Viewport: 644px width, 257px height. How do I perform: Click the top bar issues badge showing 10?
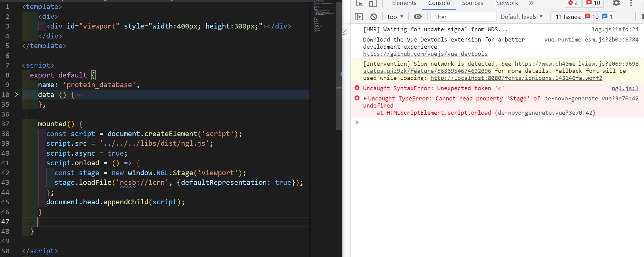[593, 3]
